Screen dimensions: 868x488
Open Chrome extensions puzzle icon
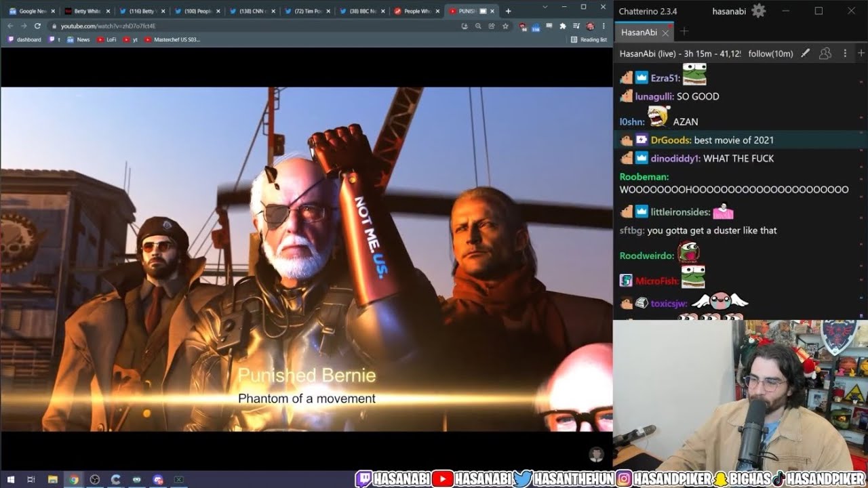coord(562,26)
